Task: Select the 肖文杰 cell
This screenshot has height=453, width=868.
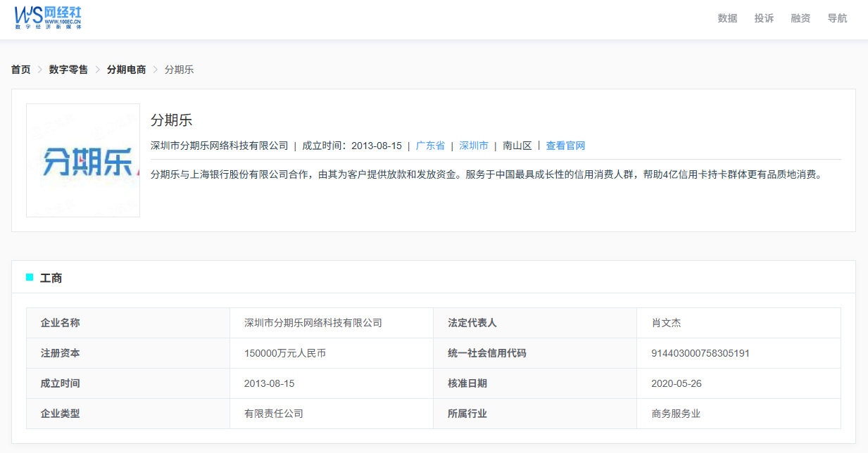Action: (738, 323)
